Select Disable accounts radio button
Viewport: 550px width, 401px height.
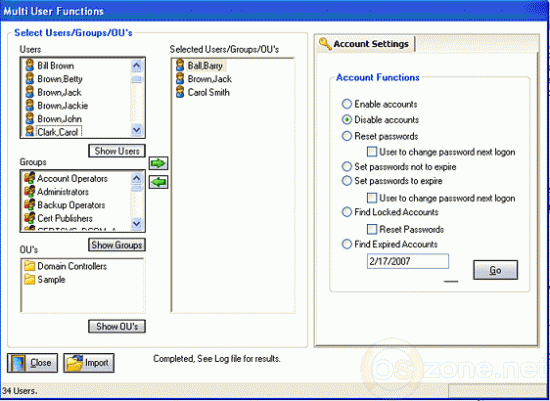[x=347, y=120]
